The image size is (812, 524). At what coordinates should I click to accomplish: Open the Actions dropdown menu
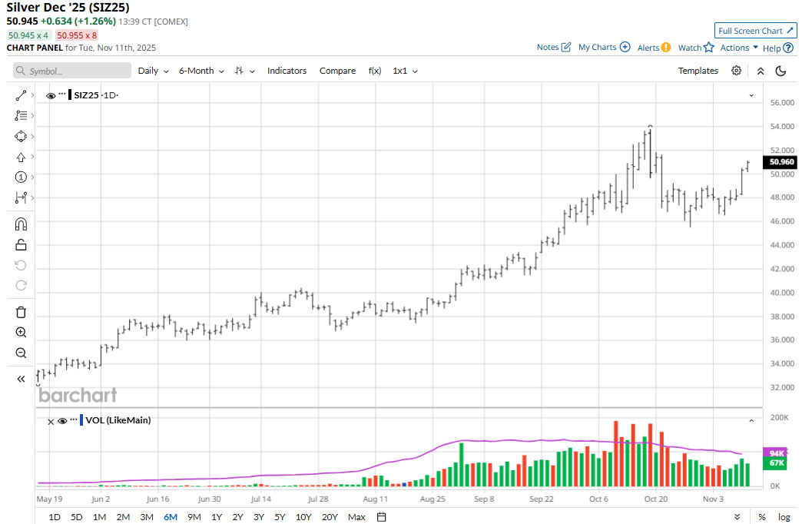[x=739, y=48]
